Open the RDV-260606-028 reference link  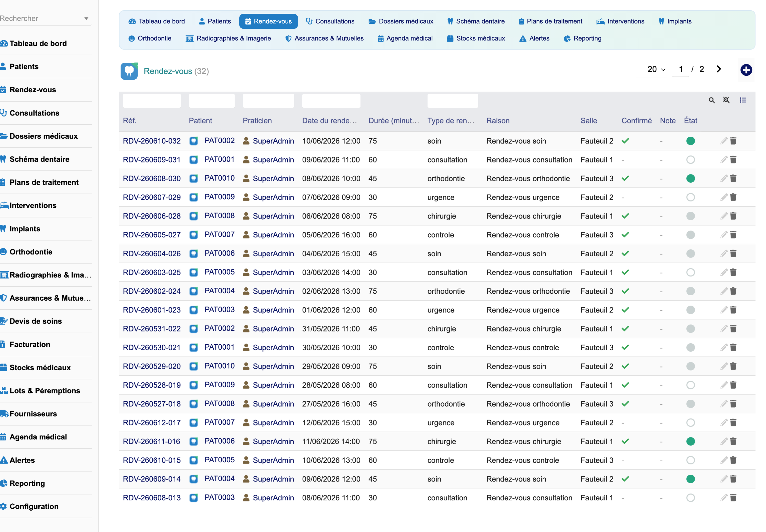(x=151, y=216)
